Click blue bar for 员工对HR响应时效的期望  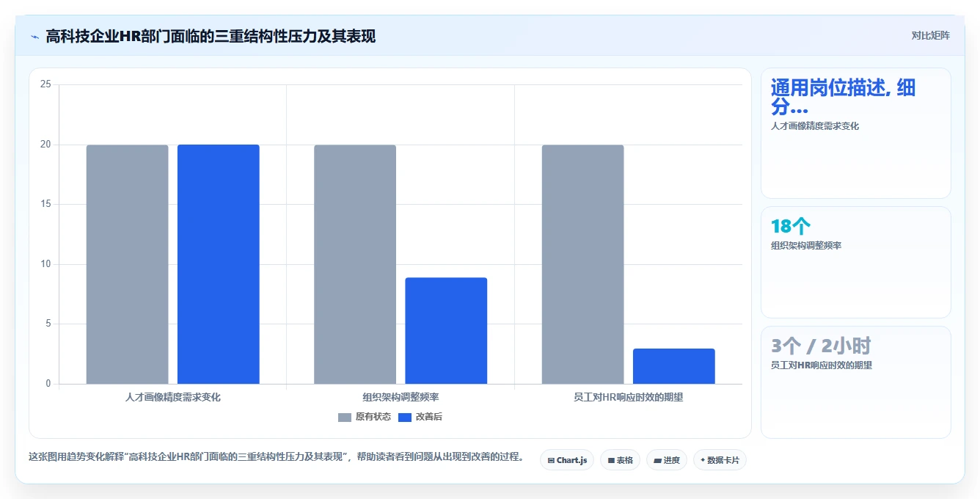[674, 366]
